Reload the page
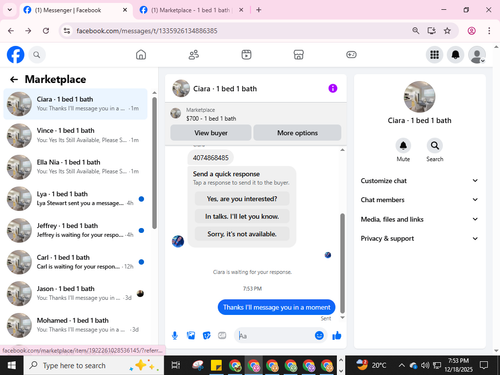Screen dimensions: 500x375 point(46,31)
